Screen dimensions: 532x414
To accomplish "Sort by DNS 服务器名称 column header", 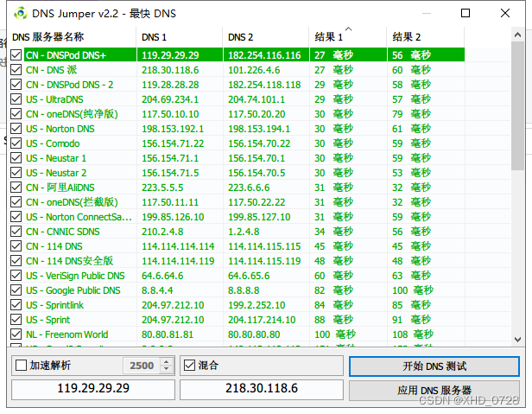I will [72, 36].
